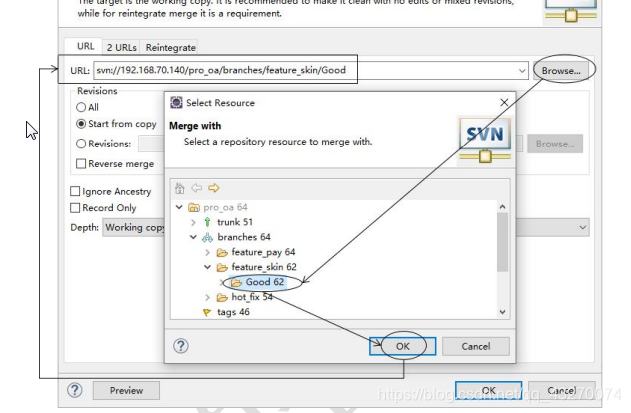
Task: Click the trunk green arrow icon
Action: [x=207, y=222]
